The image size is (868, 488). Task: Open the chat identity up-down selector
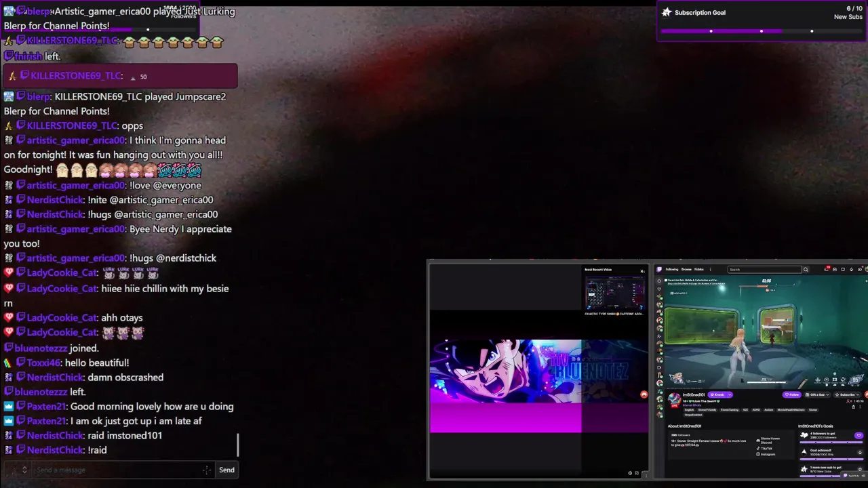click(x=24, y=470)
